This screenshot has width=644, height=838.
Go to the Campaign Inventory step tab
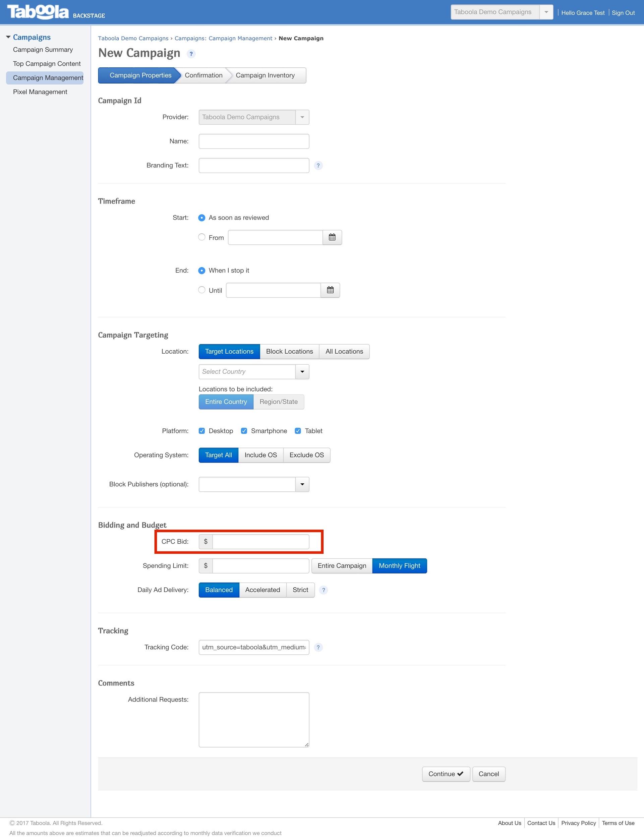click(x=265, y=75)
